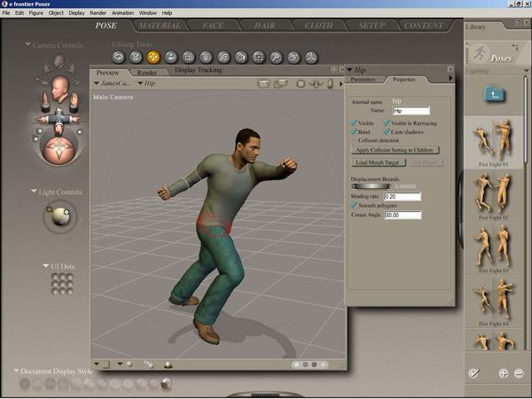Click the minus icon to remove from library
Screen dimensions: 532x399
click(519, 373)
